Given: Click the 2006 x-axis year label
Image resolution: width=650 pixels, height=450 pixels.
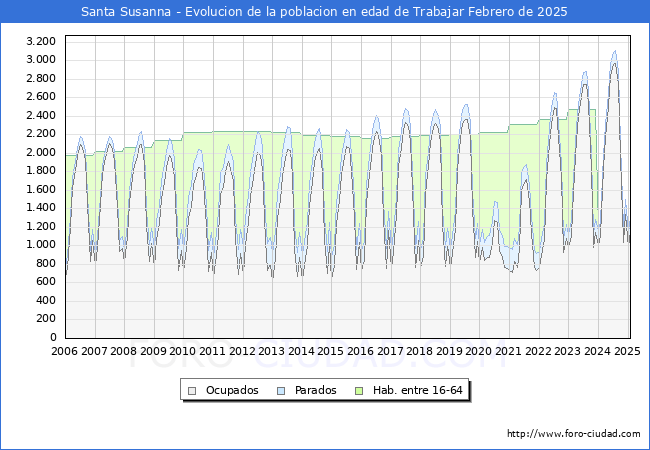Looking at the screenshot, I should click(x=64, y=351).
